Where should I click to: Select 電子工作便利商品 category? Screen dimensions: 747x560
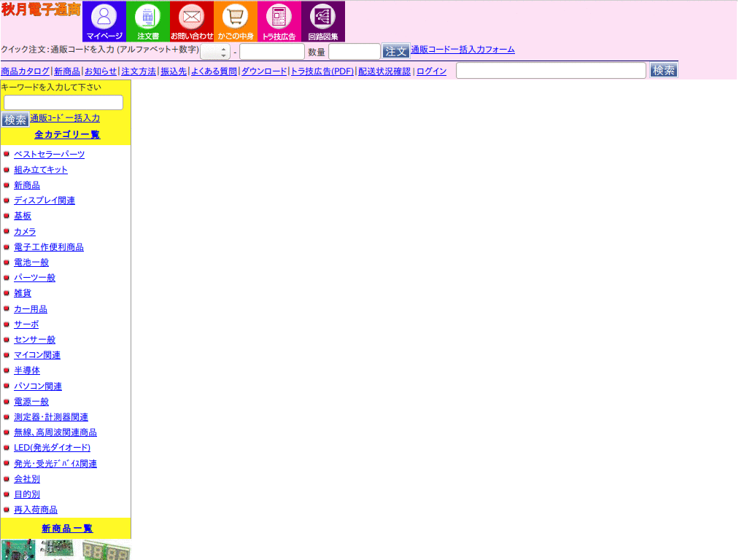49,247
